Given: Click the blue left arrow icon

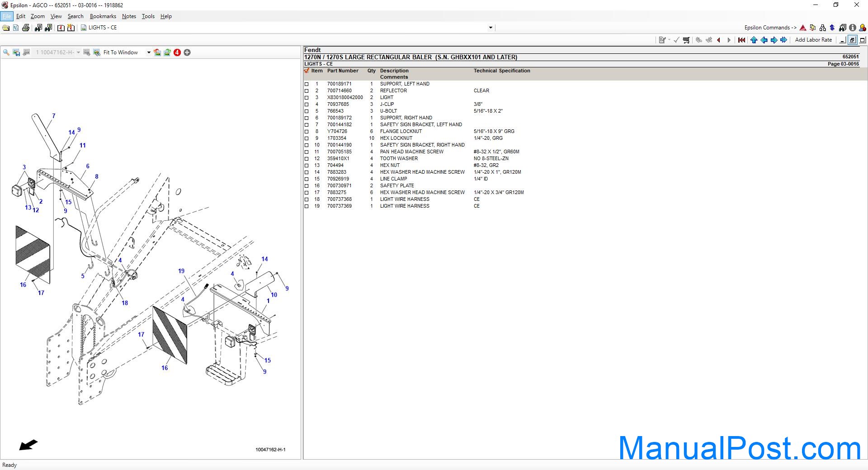Looking at the screenshot, I should click(764, 40).
